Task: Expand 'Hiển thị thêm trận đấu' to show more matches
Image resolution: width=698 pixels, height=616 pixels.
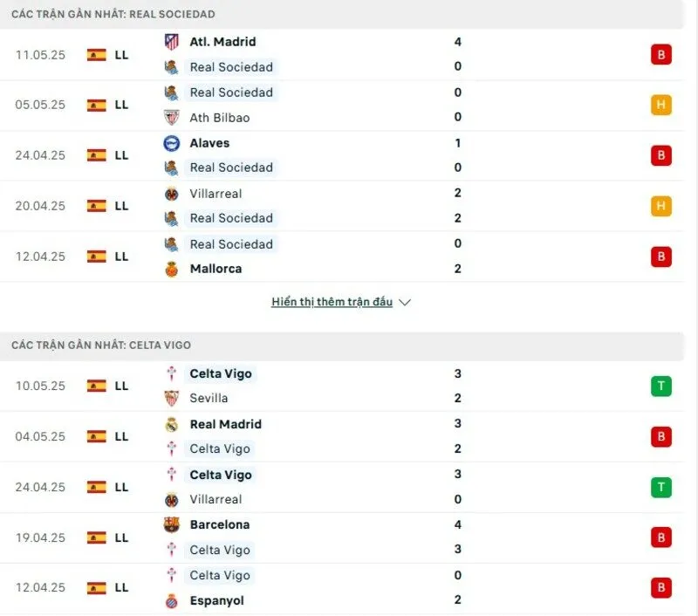Action: (332, 302)
